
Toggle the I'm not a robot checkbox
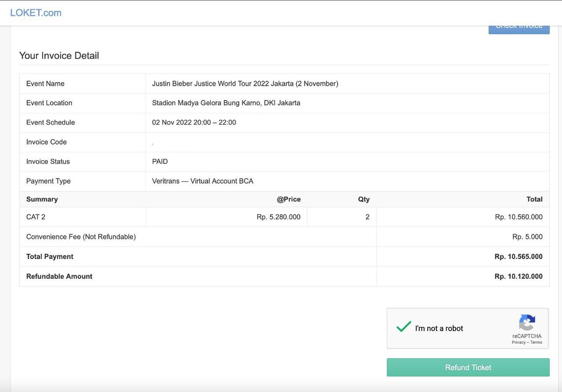pyautogui.click(x=403, y=327)
